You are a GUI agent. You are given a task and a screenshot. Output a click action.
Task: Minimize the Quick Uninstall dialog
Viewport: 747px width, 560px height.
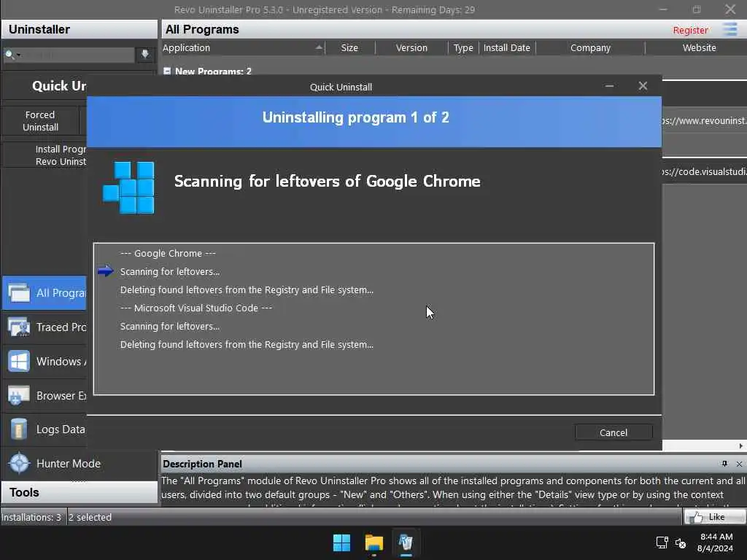[609, 86]
